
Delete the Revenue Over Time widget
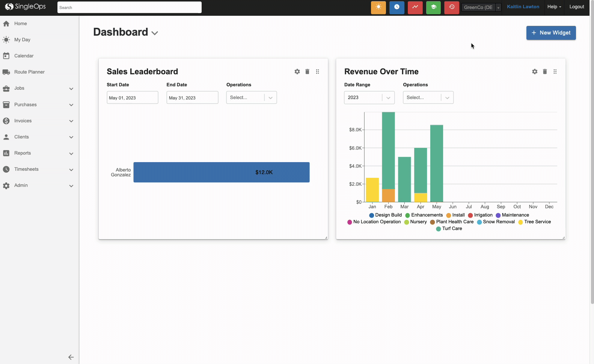[x=545, y=72]
